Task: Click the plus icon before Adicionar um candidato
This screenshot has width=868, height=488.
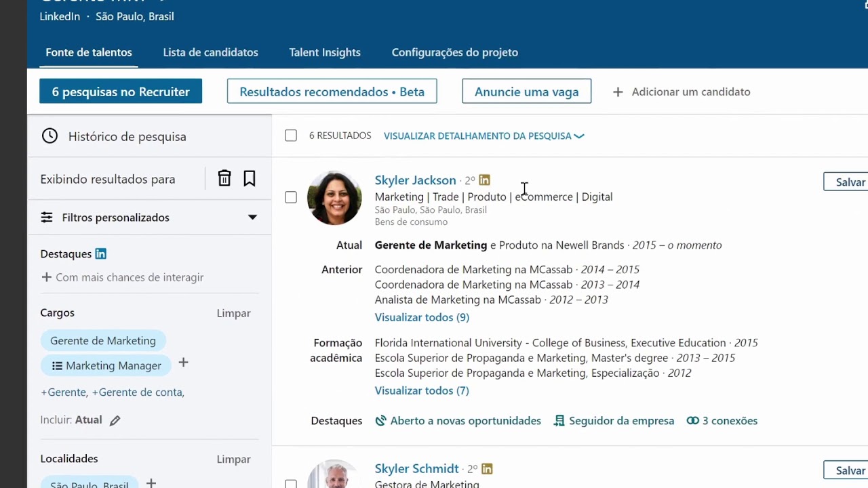Action: point(618,91)
